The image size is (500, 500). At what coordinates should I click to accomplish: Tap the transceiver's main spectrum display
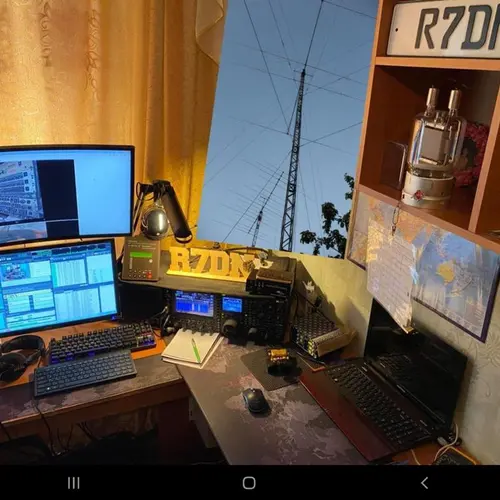click(194, 303)
